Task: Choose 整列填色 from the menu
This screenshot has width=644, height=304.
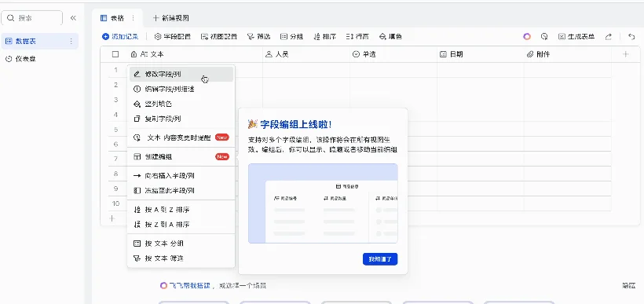Action: click(181, 104)
